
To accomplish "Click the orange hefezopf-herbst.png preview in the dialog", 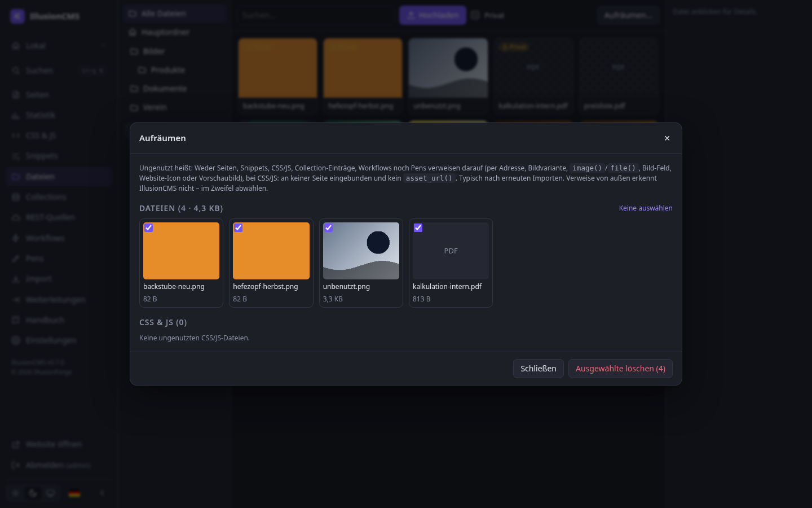I will pos(271,251).
